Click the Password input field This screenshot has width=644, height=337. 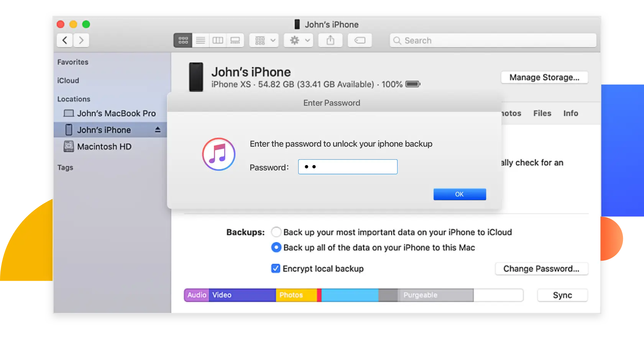348,167
